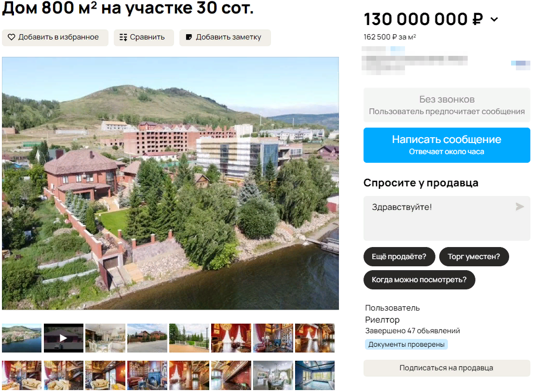Click the heart icon to add to favorites
The image size is (540, 392).
pyautogui.click(x=12, y=37)
